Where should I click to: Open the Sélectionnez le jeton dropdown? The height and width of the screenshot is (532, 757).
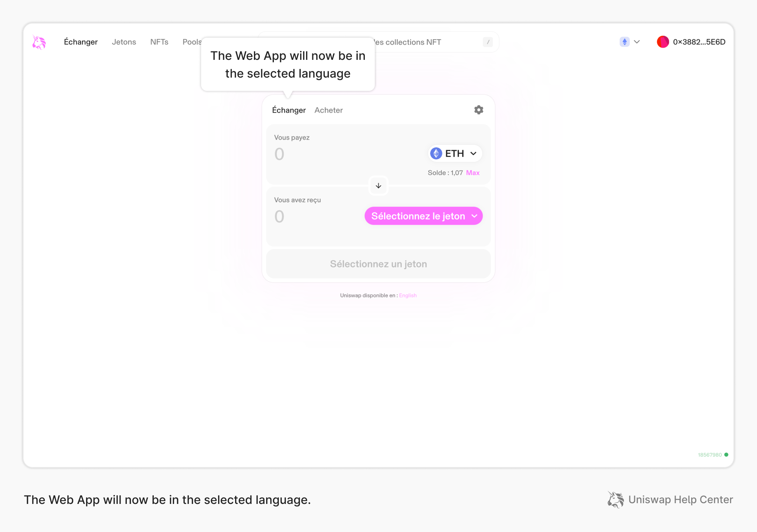pyautogui.click(x=423, y=216)
